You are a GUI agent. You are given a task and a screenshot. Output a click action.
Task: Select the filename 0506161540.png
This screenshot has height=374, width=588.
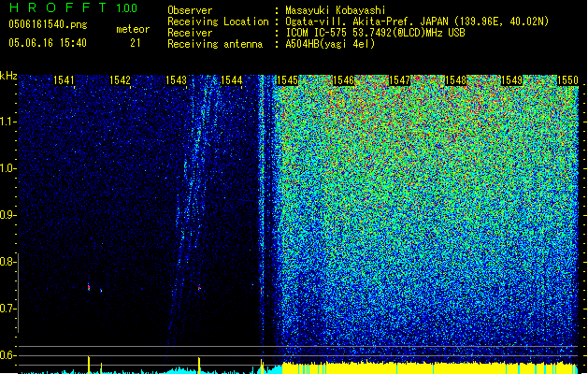pyautogui.click(x=48, y=24)
